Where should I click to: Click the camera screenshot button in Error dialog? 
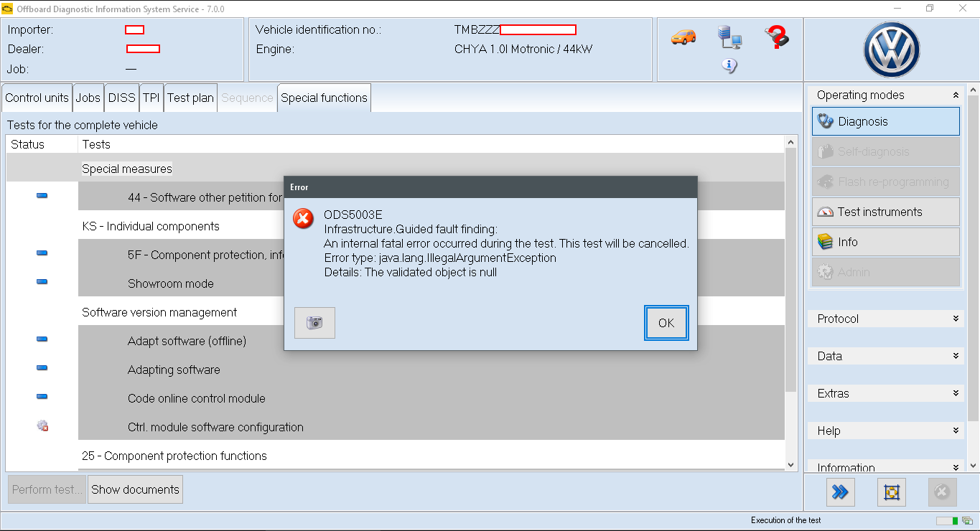[314, 323]
